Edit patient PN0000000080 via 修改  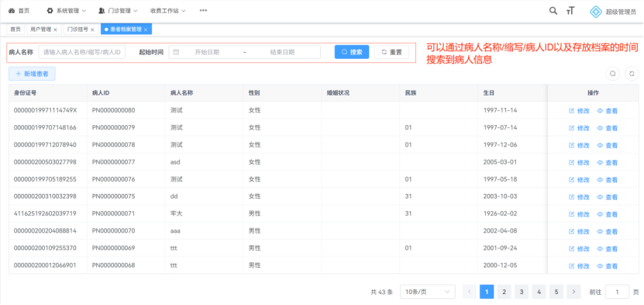click(579, 111)
